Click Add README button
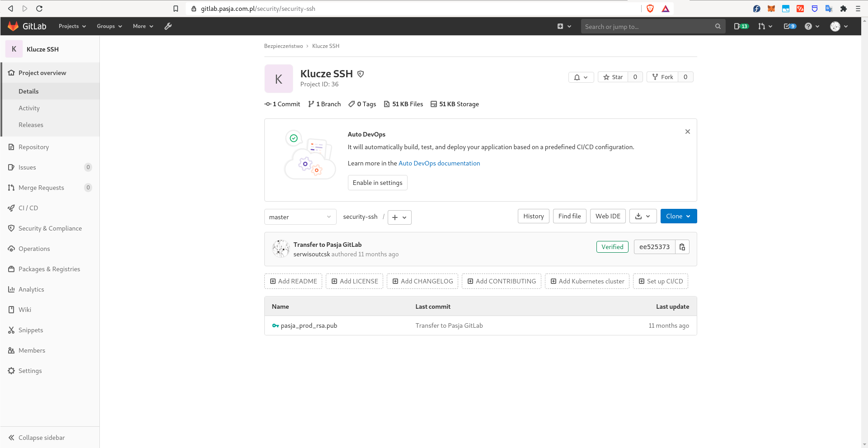 point(293,281)
